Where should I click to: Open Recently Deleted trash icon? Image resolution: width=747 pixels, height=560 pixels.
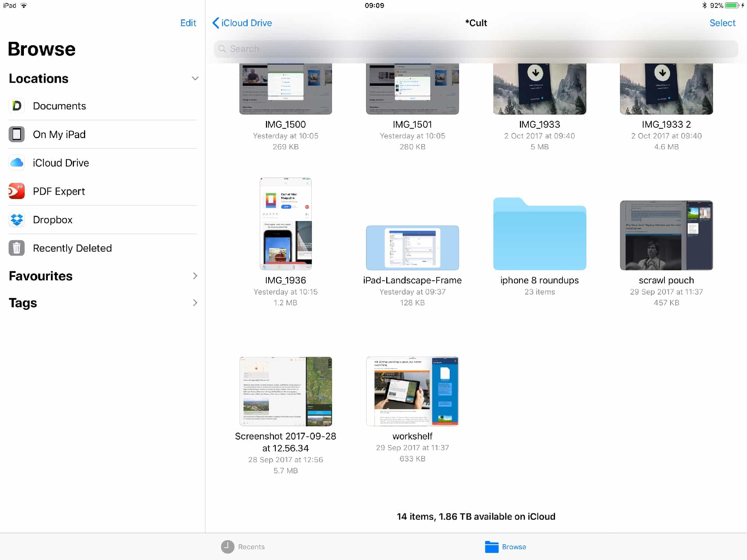pos(16,248)
